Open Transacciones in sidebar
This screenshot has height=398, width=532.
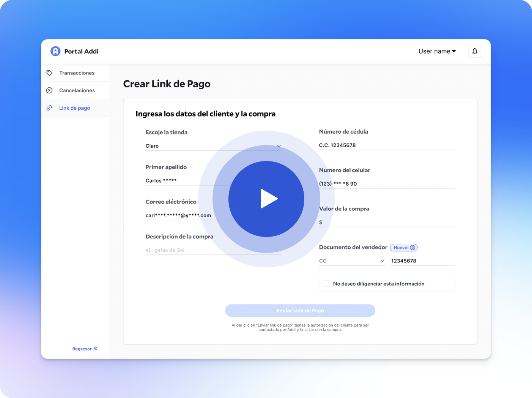(x=75, y=73)
